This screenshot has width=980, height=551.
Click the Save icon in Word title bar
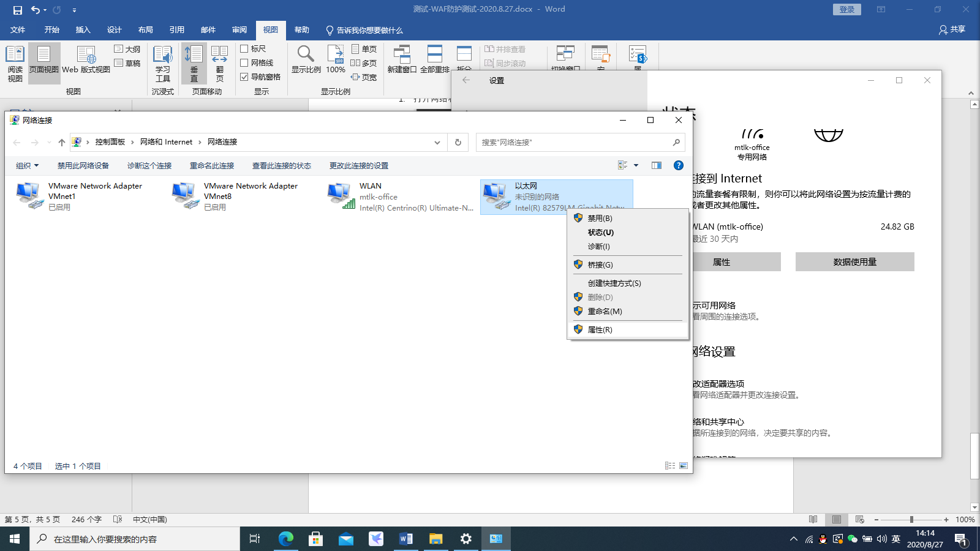point(18,10)
